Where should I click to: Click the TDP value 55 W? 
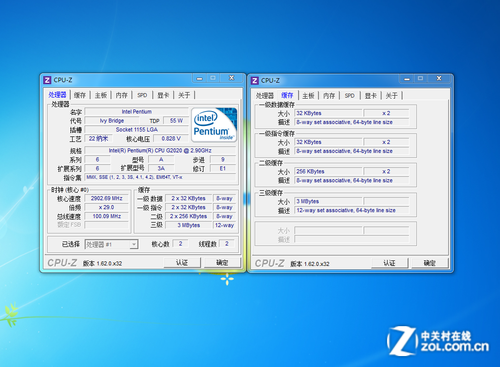click(x=176, y=121)
